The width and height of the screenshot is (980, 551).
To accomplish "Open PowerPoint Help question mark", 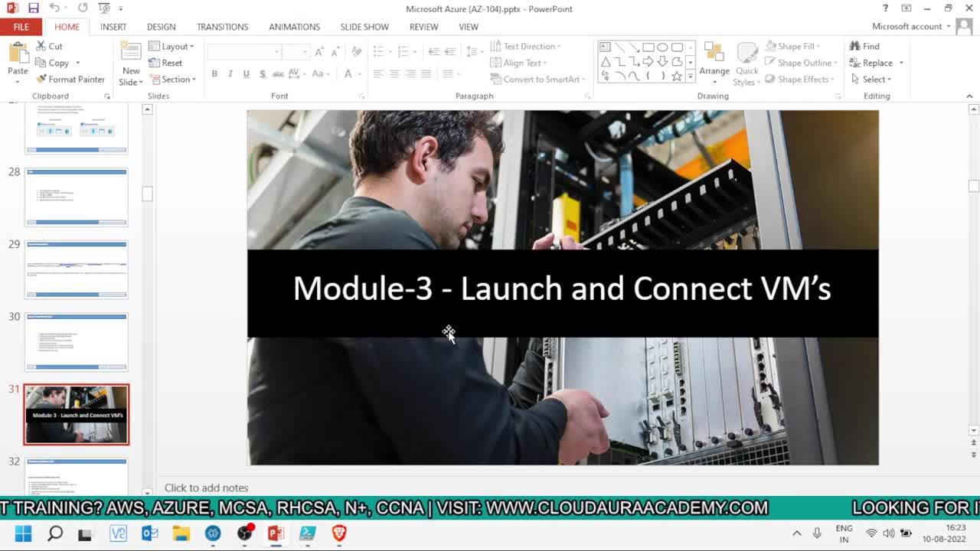I will click(885, 8).
